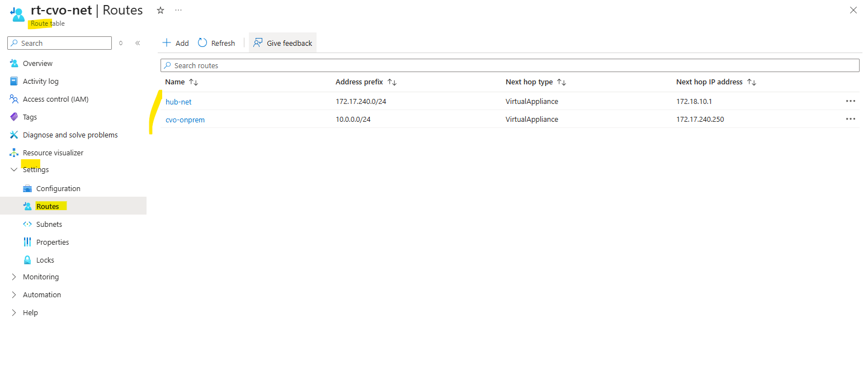Open the ellipsis menu for cvo-onprem row

click(851, 119)
